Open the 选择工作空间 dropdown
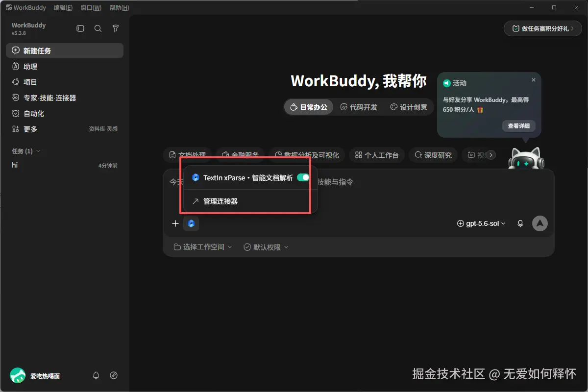Image resolution: width=588 pixels, height=392 pixels. tap(203, 247)
